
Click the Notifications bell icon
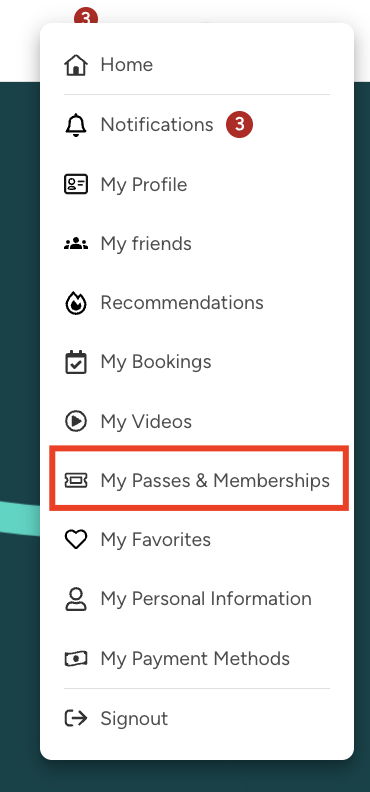[x=76, y=125]
